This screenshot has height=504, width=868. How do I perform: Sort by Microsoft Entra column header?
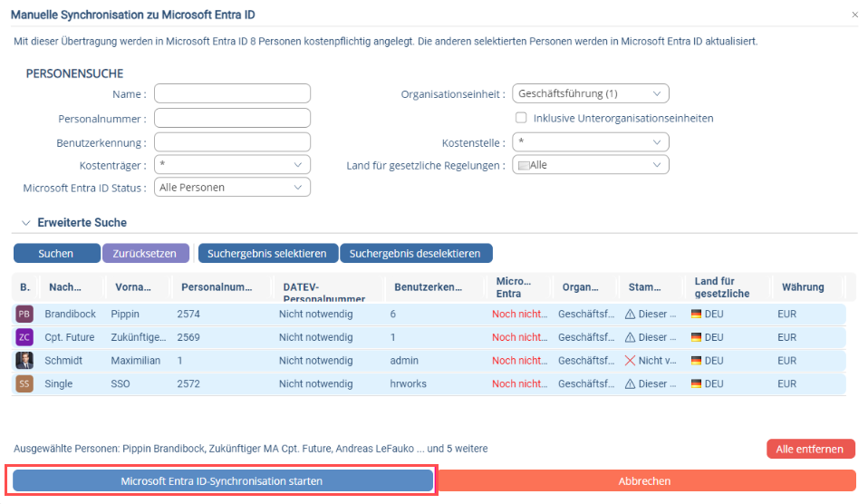tap(514, 287)
